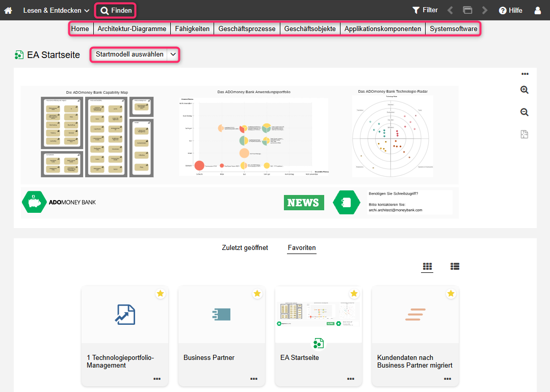The width and height of the screenshot is (550, 392).
Task: Open the user profile icon
Action: (x=538, y=10)
